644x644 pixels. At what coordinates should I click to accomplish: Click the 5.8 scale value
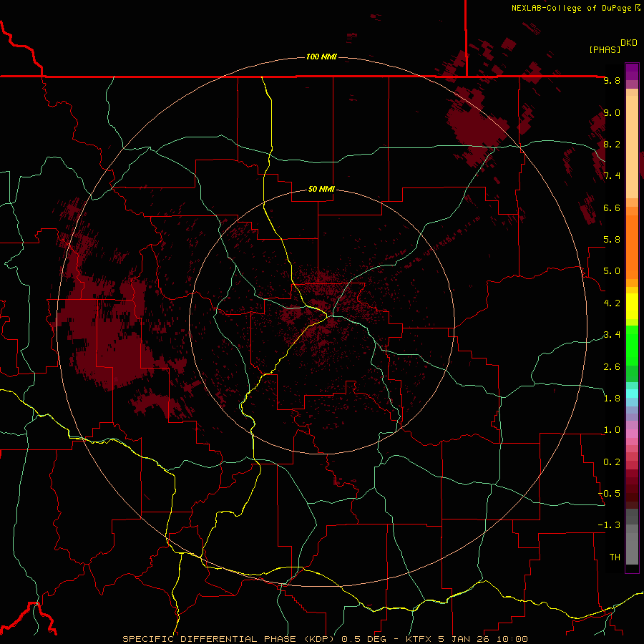tap(612, 240)
